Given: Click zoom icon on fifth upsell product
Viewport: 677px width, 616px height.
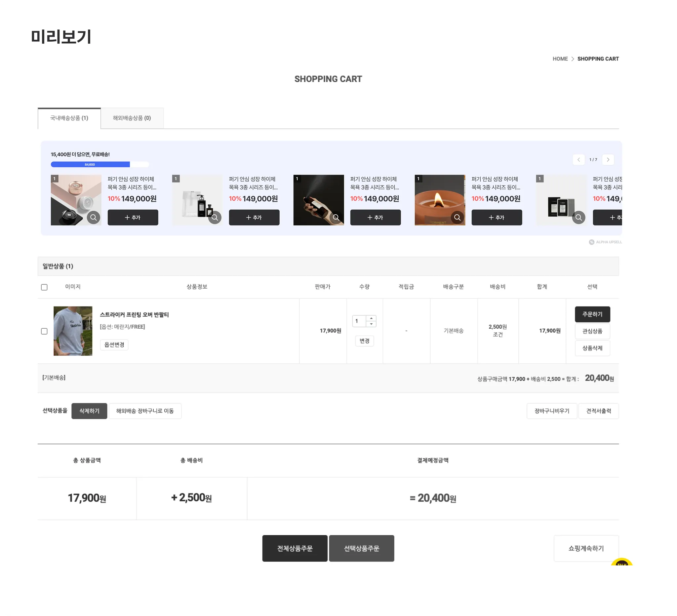Looking at the screenshot, I should point(578,217).
